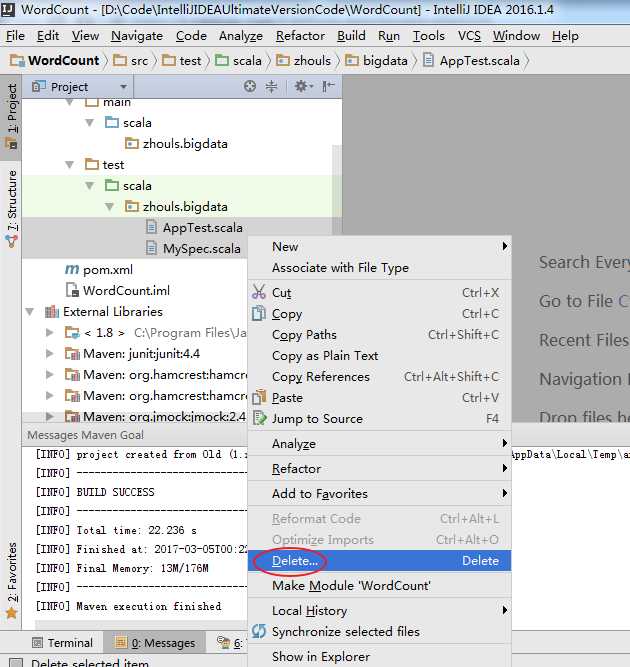The height and width of the screenshot is (667, 630).
Task: Click the AppTest.scala file icon in tree
Action: (151, 227)
